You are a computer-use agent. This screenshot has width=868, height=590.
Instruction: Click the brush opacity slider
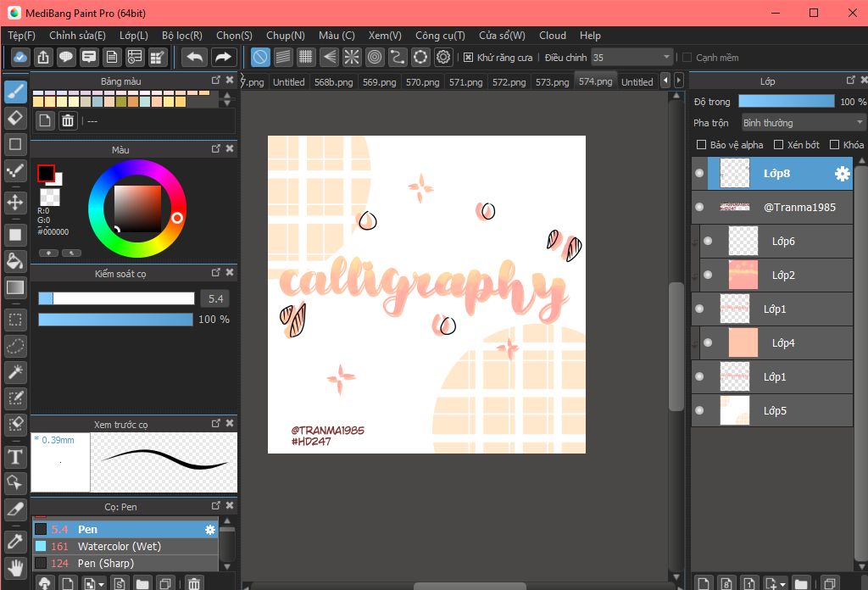point(115,320)
